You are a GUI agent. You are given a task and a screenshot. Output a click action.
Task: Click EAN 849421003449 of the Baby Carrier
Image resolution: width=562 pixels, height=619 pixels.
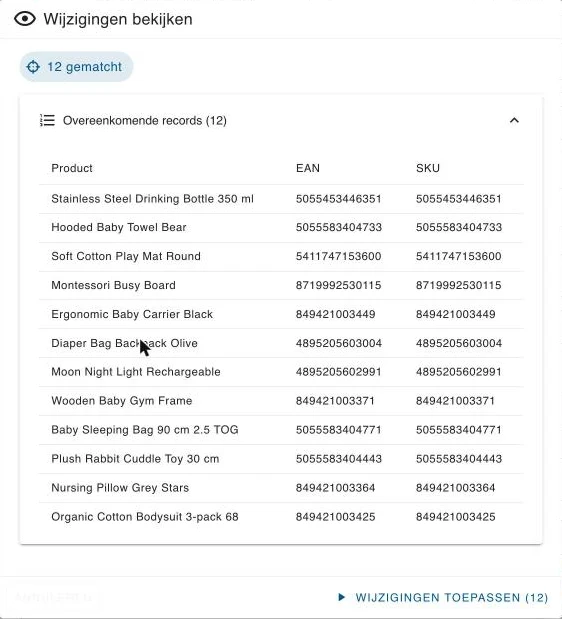(x=335, y=314)
